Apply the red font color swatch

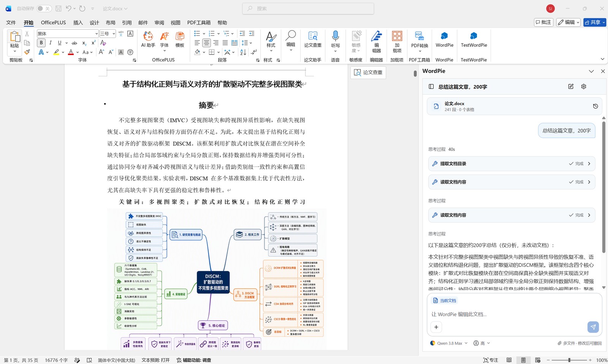point(71,52)
